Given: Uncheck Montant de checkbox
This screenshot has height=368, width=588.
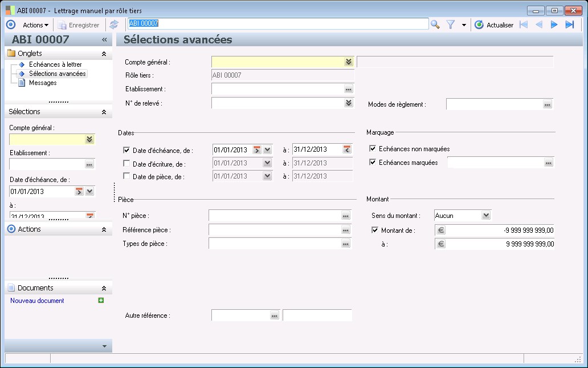Looking at the screenshot, I should pyautogui.click(x=375, y=230).
